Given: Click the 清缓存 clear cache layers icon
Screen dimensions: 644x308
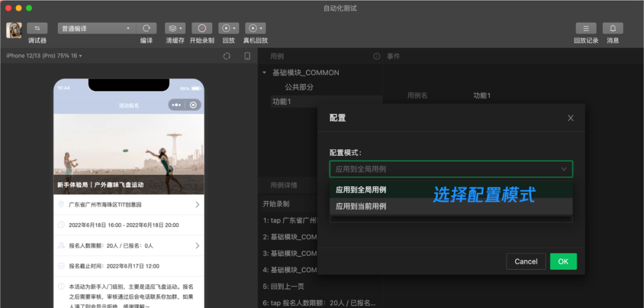Looking at the screenshot, I should (x=172, y=28).
